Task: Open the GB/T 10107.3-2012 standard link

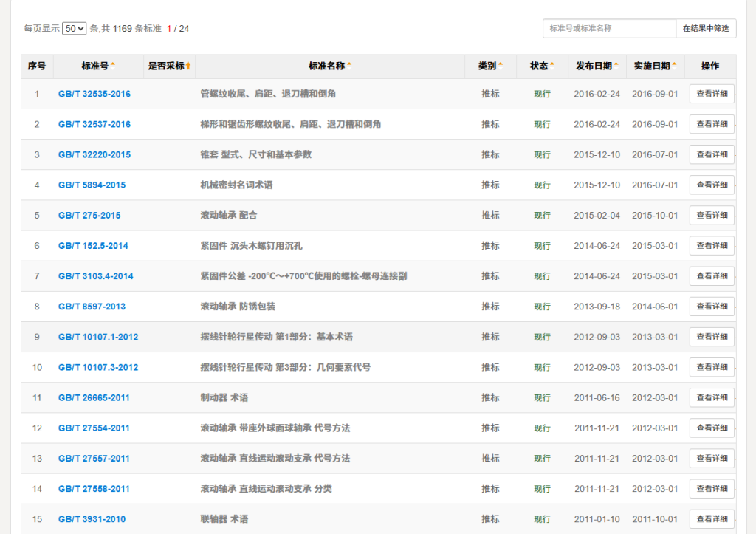Action: click(x=98, y=367)
